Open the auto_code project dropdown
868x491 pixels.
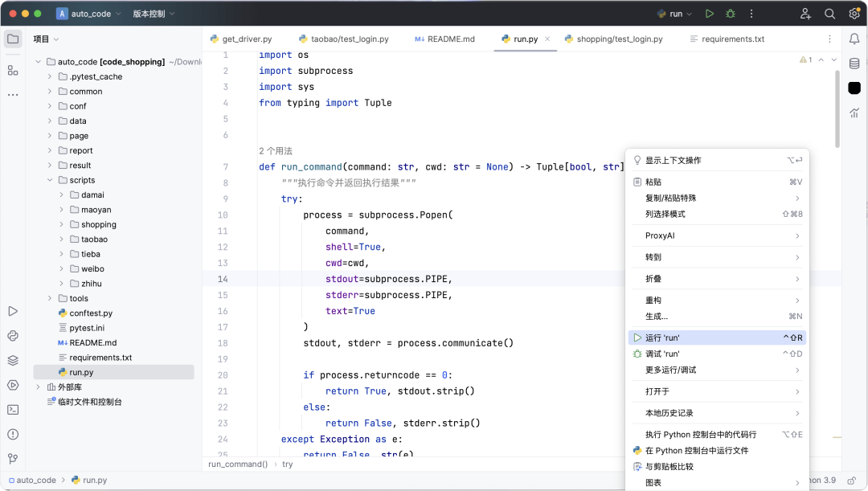[x=88, y=14]
